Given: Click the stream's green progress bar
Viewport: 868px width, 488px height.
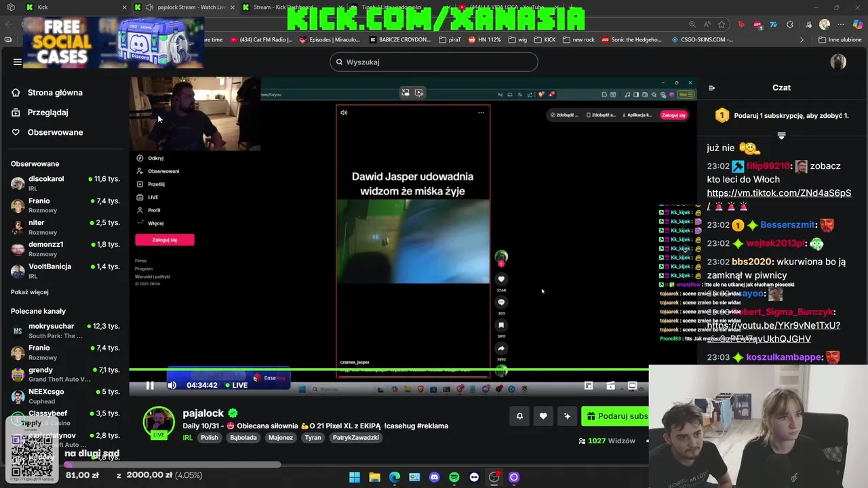Looking at the screenshot, I should point(389,370).
